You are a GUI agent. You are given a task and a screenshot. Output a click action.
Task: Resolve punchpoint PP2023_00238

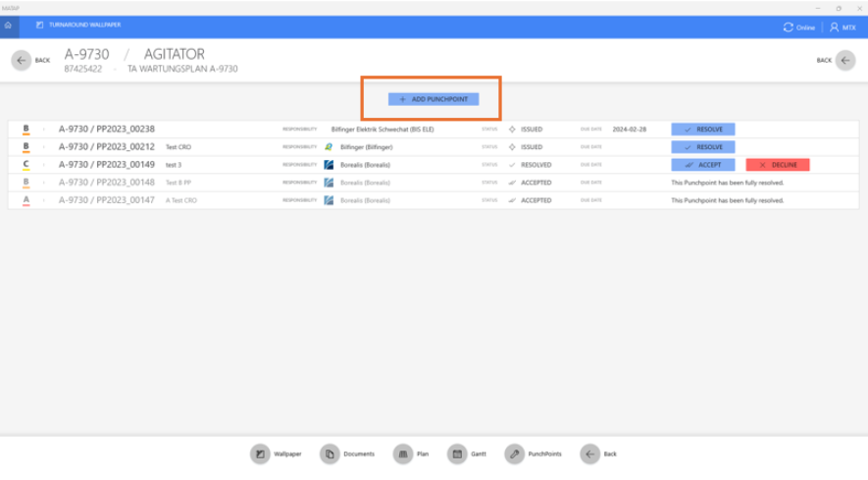(702, 129)
